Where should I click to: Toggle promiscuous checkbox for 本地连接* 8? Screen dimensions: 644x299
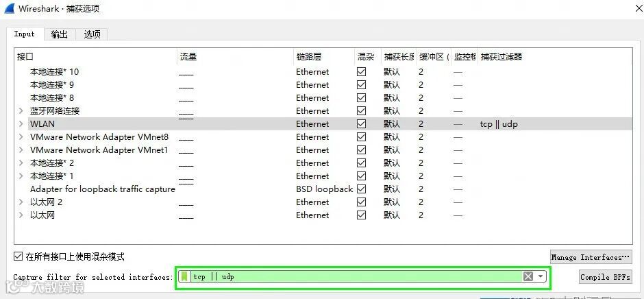tap(362, 98)
